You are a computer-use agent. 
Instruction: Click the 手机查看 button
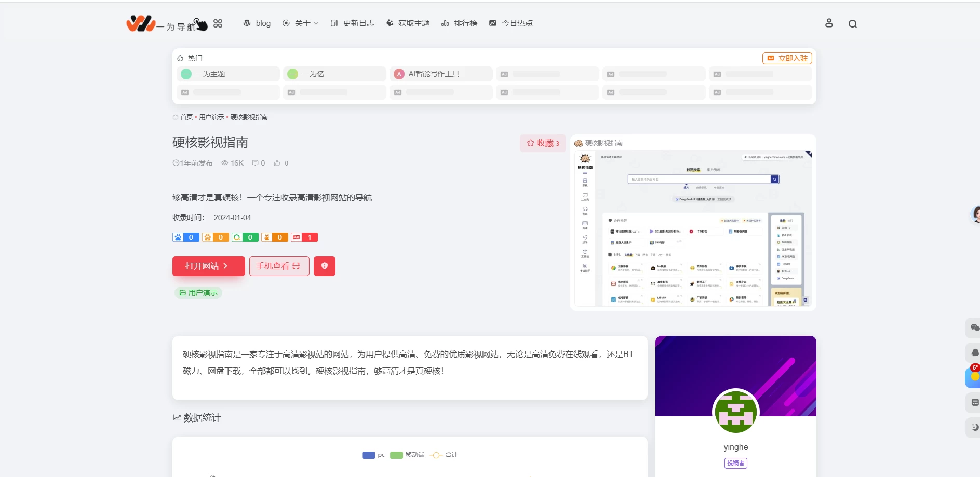pos(279,266)
